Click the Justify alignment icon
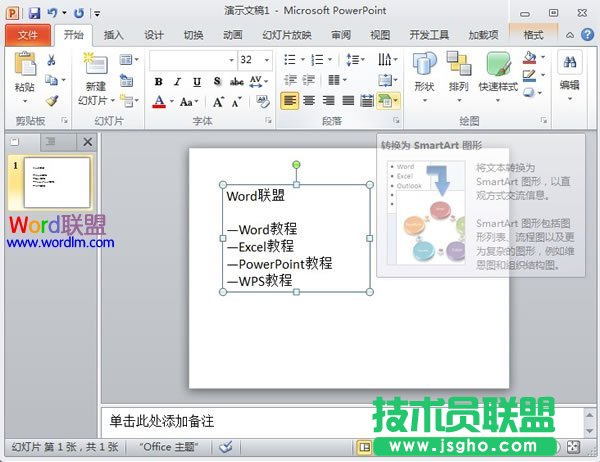 348,101
